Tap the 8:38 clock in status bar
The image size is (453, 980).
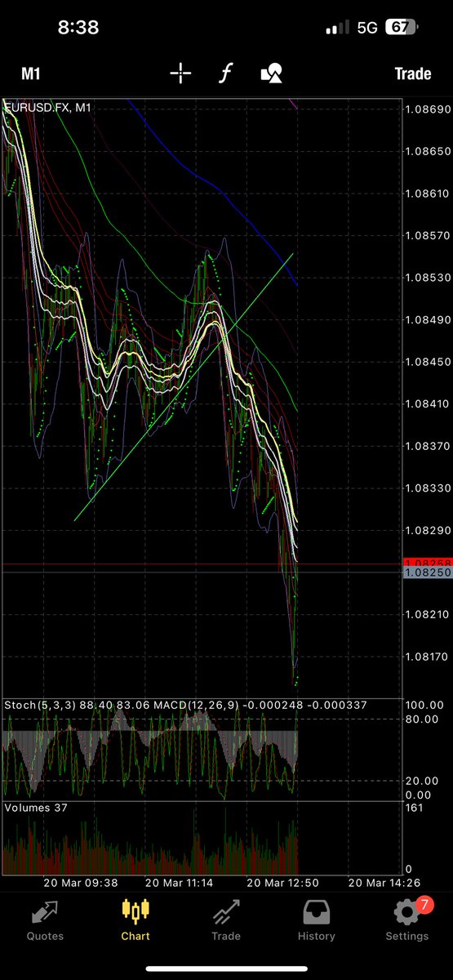click(78, 27)
